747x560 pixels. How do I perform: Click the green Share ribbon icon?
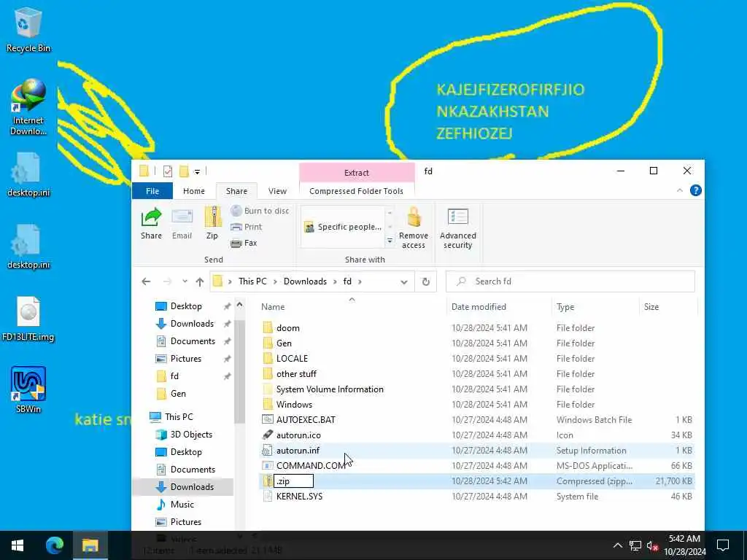point(151,217)
